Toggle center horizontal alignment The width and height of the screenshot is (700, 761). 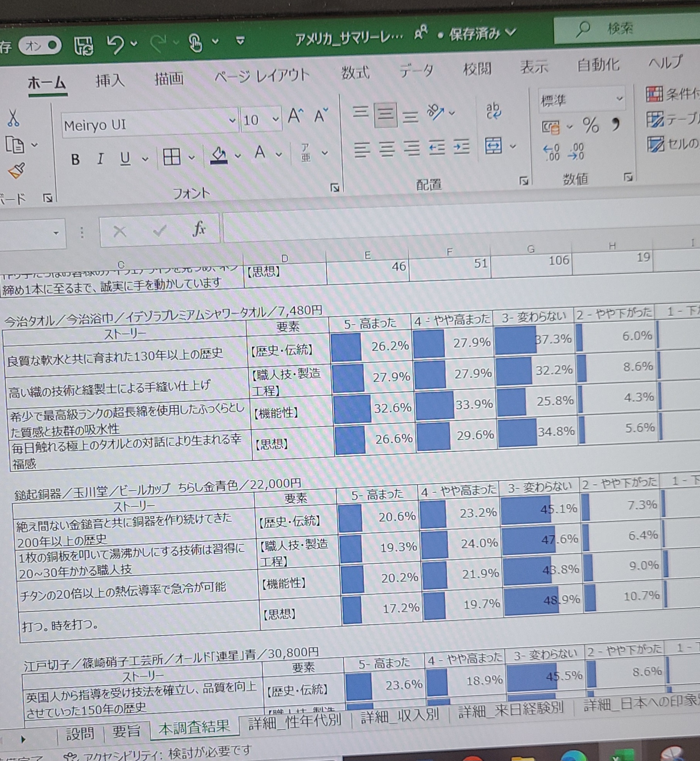pyautogui.click(x=386, y=149)
